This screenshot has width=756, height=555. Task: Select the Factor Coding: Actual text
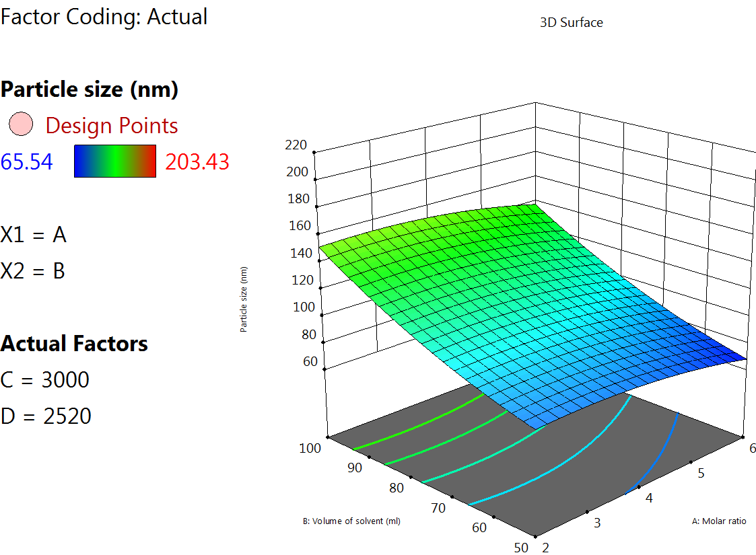[104, 16]
